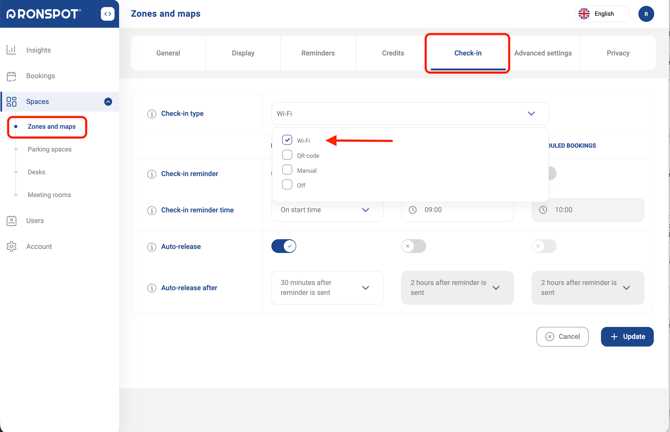Turn off the first Auto-release toggle
Screen dimensions: 670x432
point(284,246)
